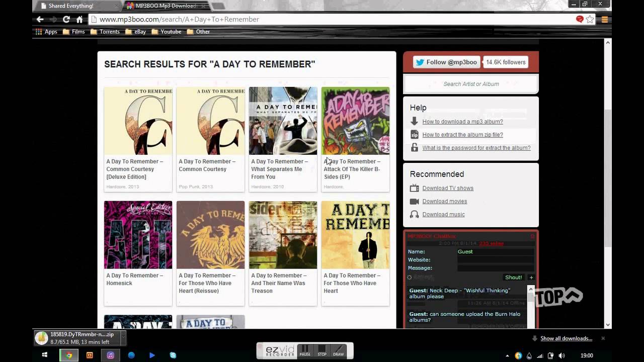Open the volume icon in system tray
644x362 pixels.
[561, 355]
